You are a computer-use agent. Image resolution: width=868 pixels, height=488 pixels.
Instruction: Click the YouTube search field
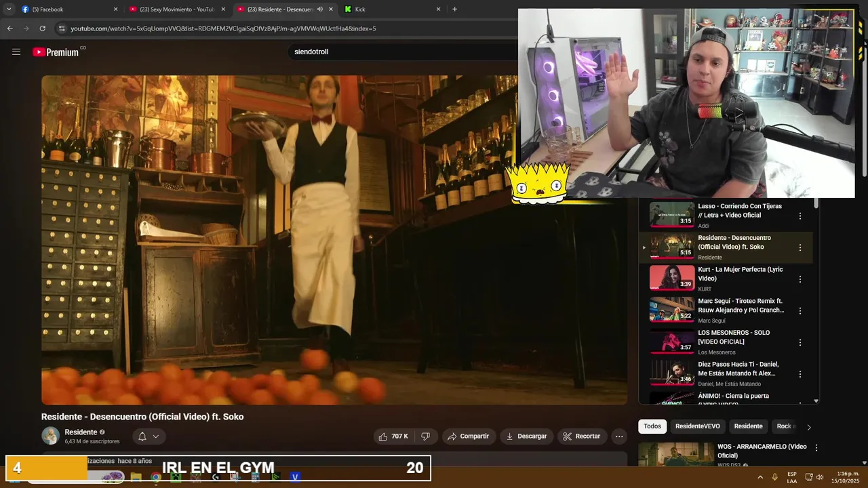tap(403, 52)
